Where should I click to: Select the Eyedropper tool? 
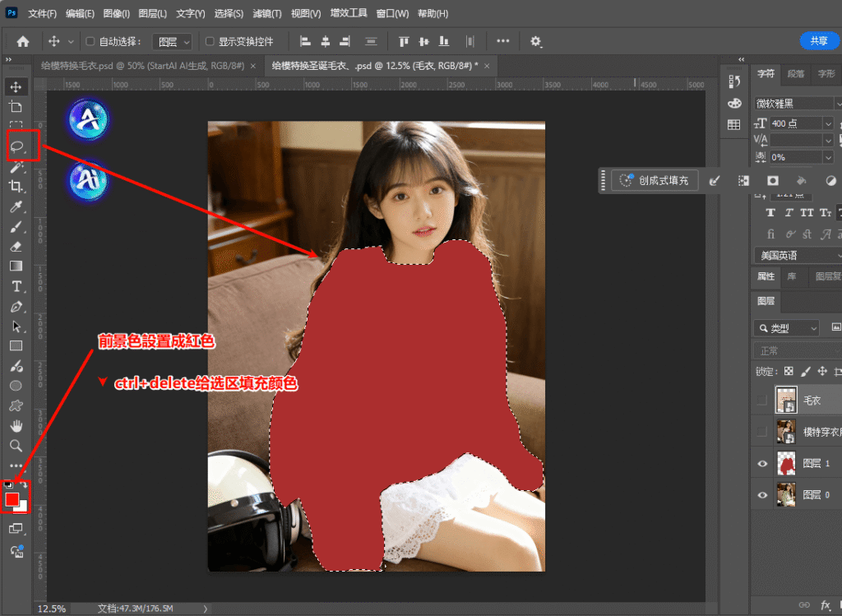16,206
